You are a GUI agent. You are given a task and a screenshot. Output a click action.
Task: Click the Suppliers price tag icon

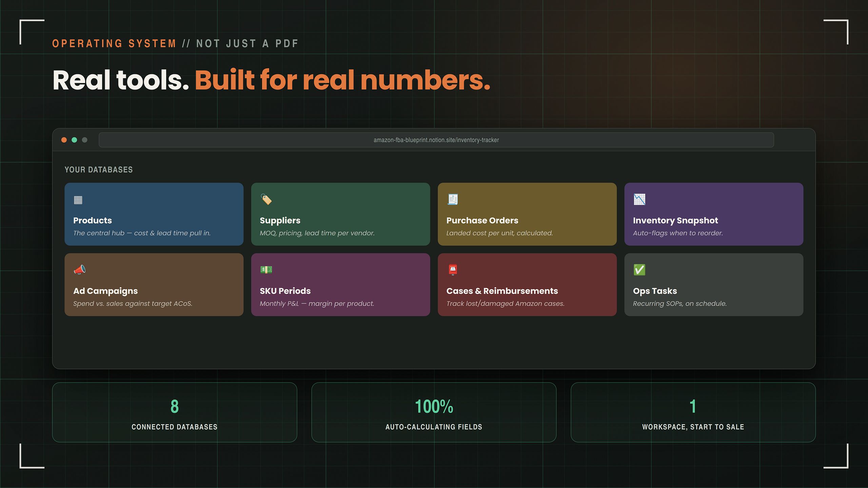pyautogui.click(x=266, y=199)
